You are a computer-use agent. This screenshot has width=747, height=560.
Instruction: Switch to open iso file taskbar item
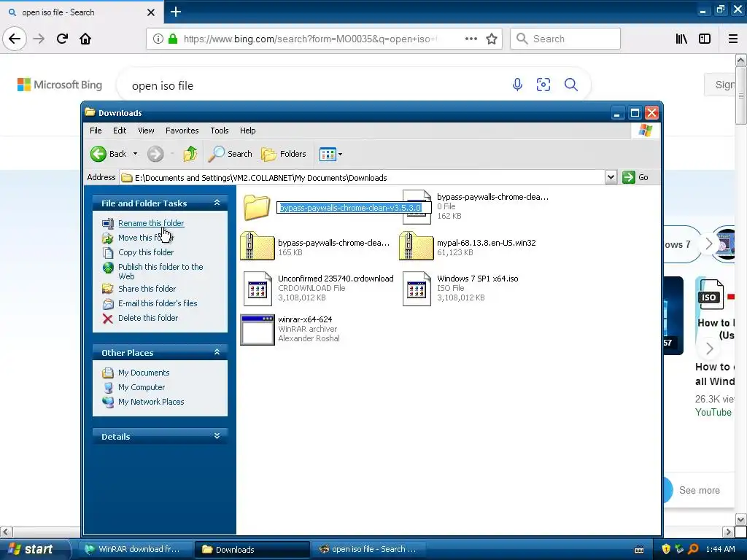(368, 549)
